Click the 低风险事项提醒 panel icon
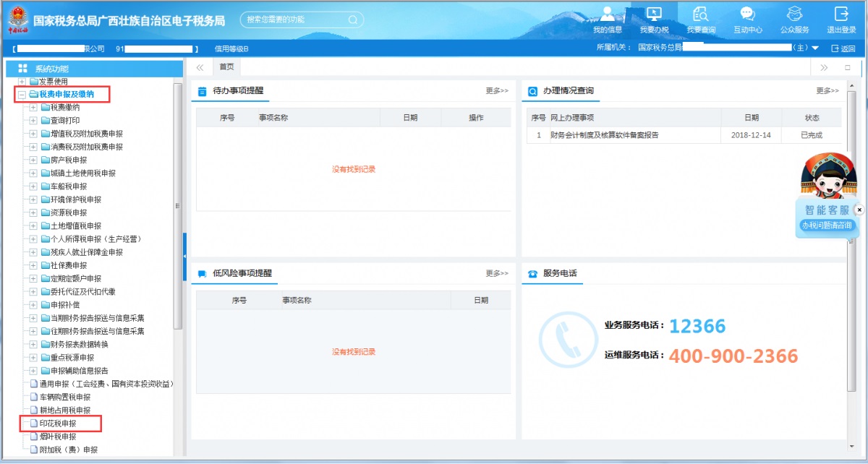The height and width of the screenshot is (464, 868). point(202,274)
